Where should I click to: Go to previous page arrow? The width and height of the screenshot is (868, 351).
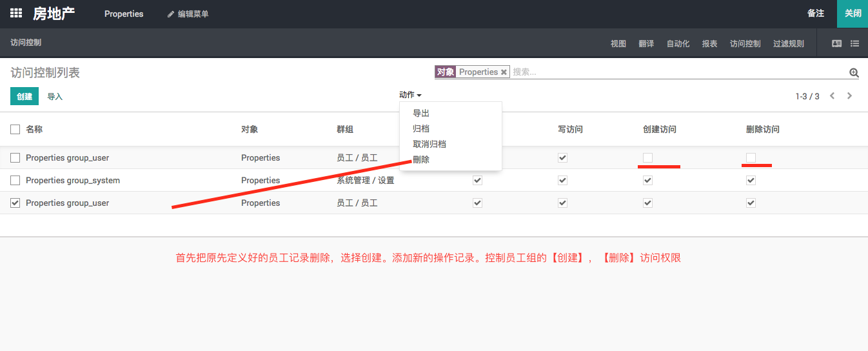(x=832, y=96)
